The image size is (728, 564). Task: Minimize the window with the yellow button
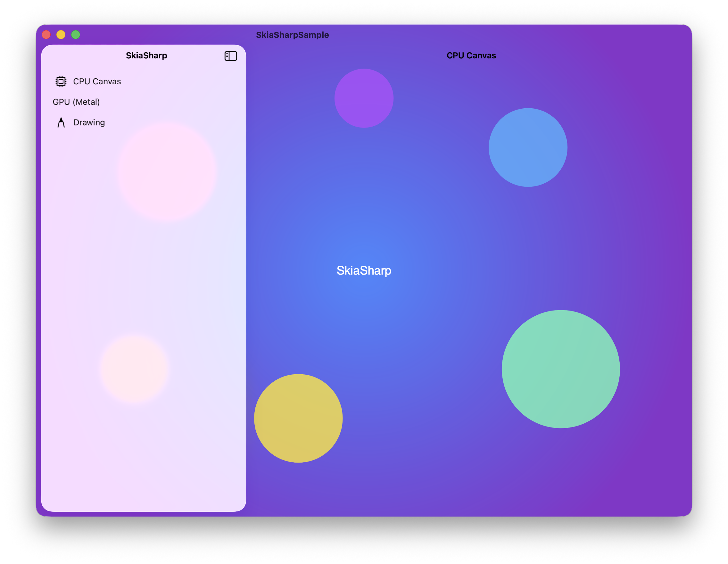[x=61, y=35]
